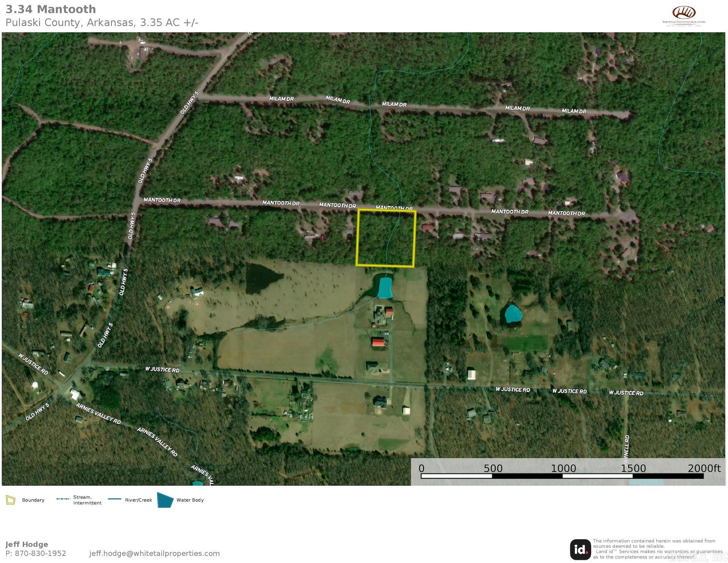Email jeff.hodge@whitetailproperties.com
728x563 pixels.
[x=155, y=554]
